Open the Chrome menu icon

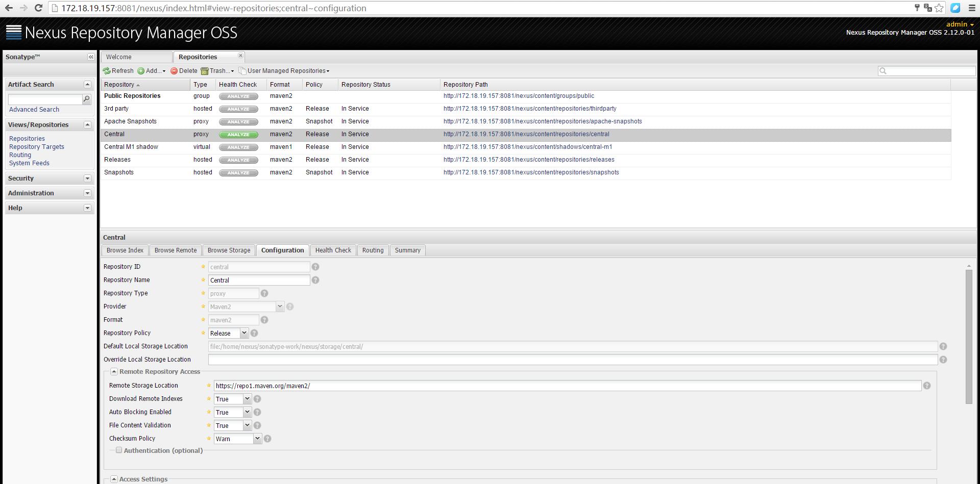pyautogui.click(x=972, y=8)
